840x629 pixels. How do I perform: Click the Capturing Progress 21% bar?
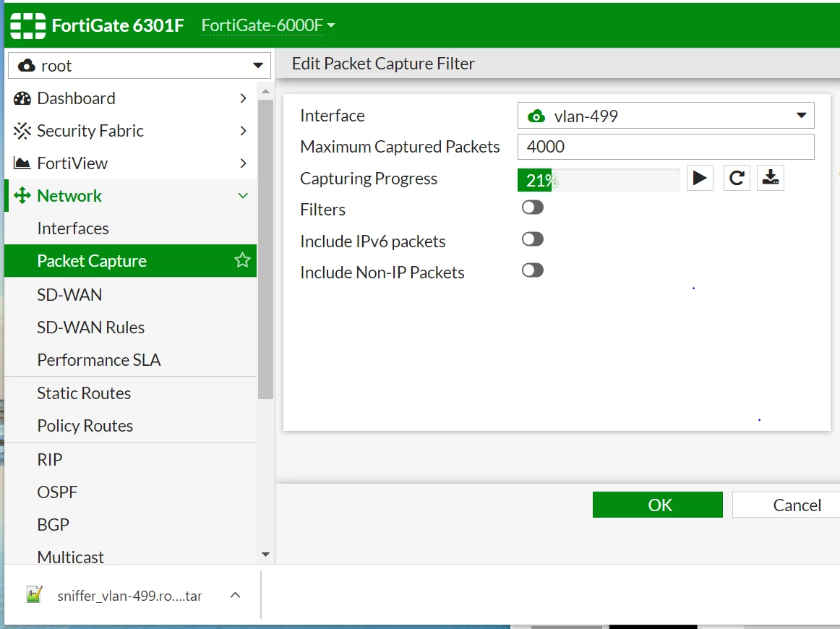[x=599, y=180]
